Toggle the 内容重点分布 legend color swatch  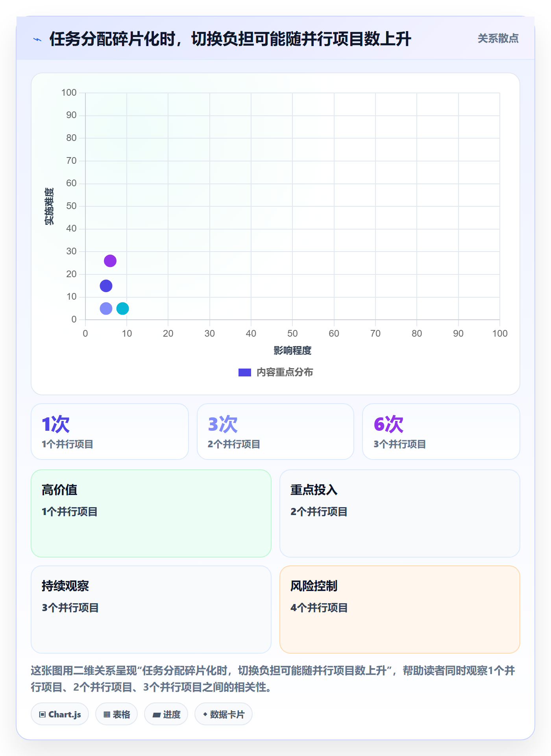tap(245, 372)
